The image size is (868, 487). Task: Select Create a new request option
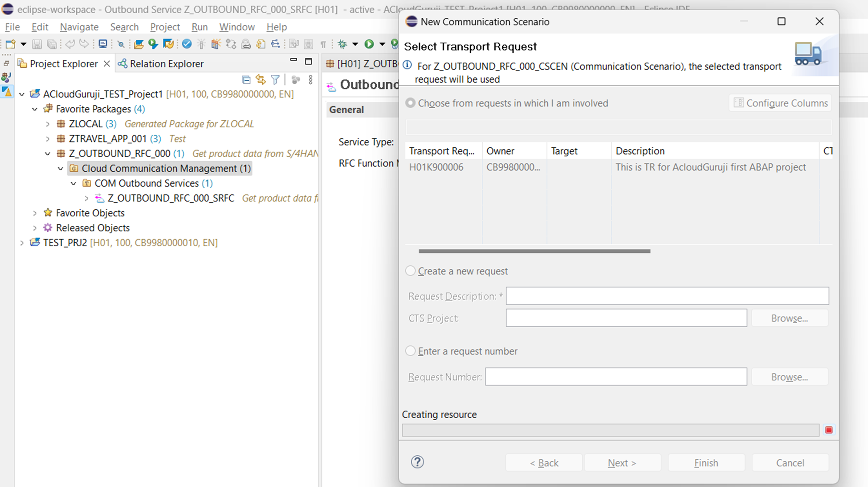(x=411, y=271)
